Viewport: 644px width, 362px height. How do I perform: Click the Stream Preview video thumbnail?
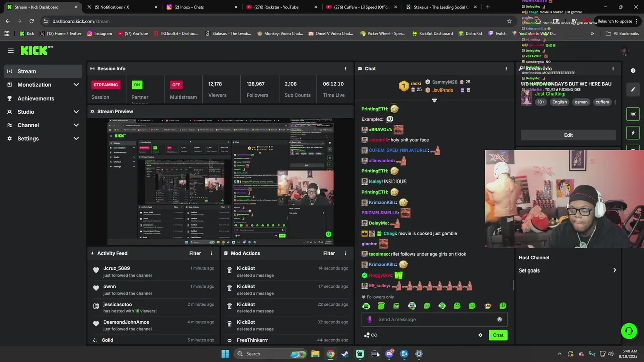click(x=220, y=182)
